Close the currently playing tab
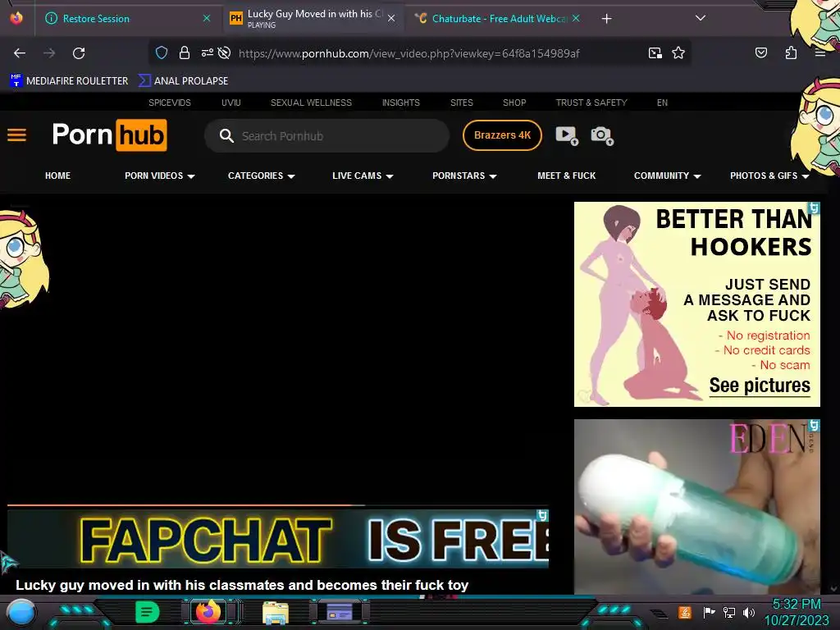Screen dimensions: 840x630 coord(391,18)
